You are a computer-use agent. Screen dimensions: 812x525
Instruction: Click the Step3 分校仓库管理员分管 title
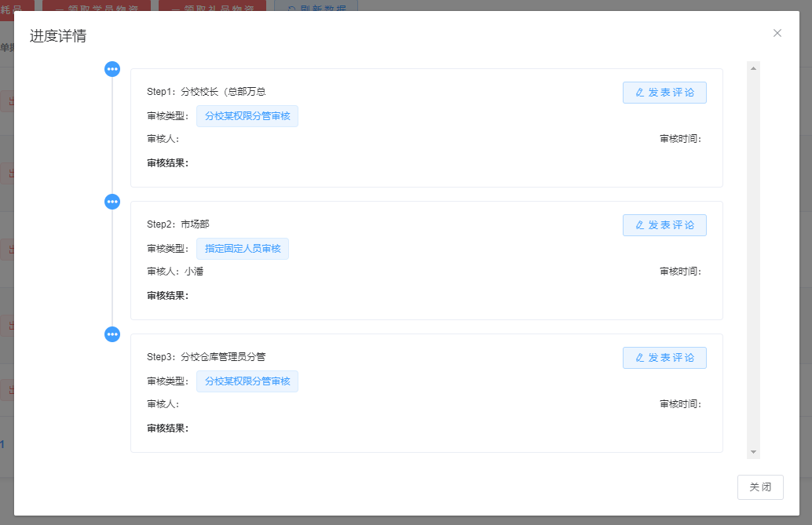pos(207,357)
